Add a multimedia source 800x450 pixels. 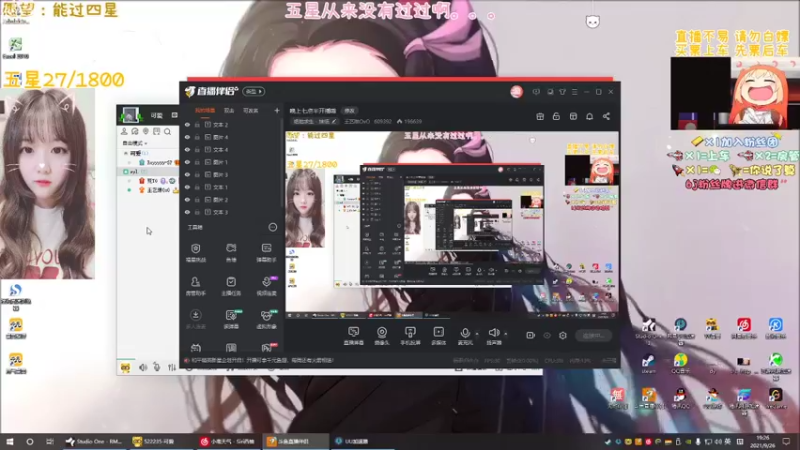[x=438, y=336]
